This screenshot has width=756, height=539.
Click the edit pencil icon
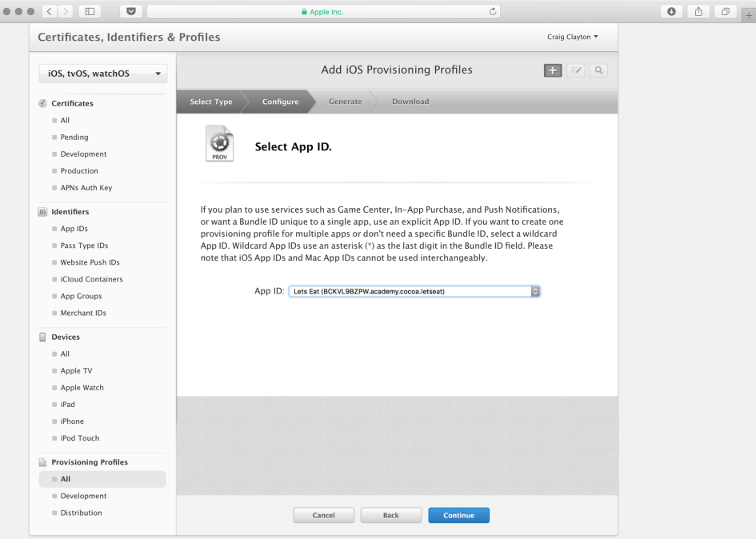[x=576, y=70]
